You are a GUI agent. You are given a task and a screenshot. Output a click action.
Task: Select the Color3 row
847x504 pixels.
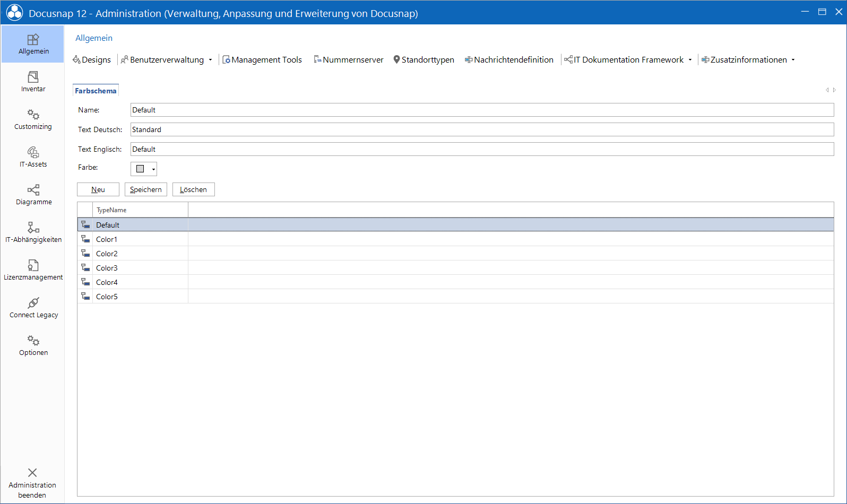(x=455, y=268)
